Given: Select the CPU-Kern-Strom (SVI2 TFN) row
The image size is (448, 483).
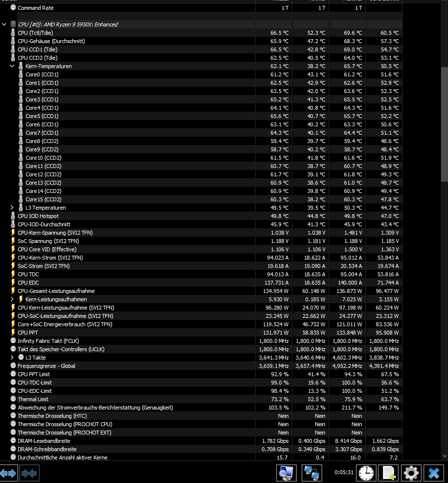Looking at the screenshot, I should pos(201,258).
